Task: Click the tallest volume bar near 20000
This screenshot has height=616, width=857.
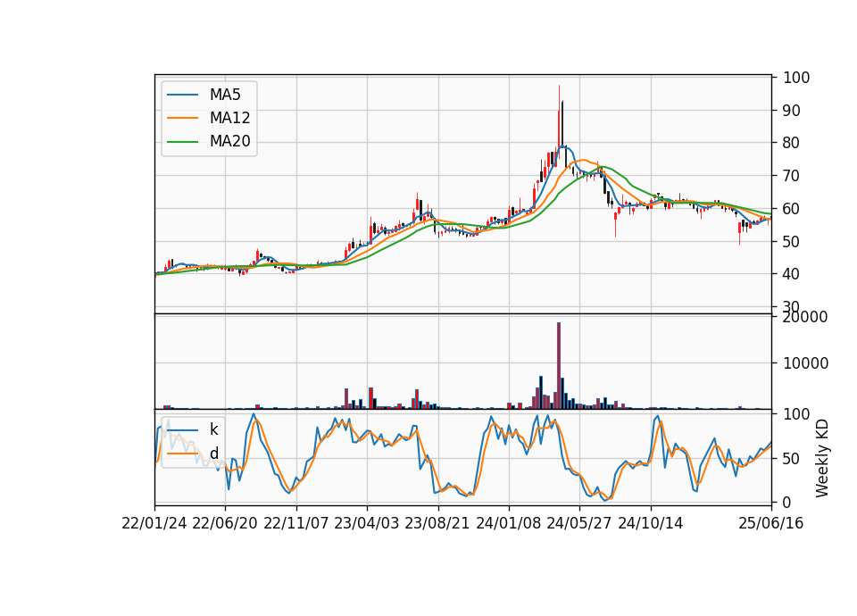Action: coord(559,366)
